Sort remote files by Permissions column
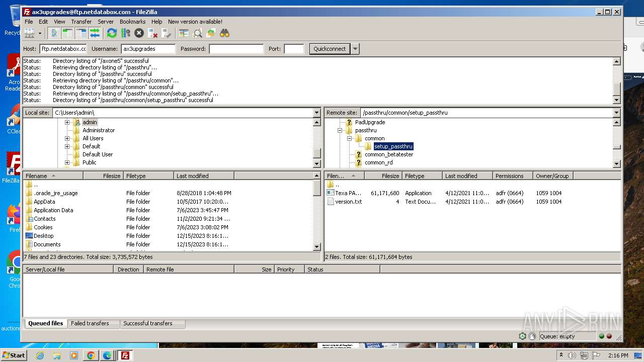The image size is (644, 362). pos(513,176)
